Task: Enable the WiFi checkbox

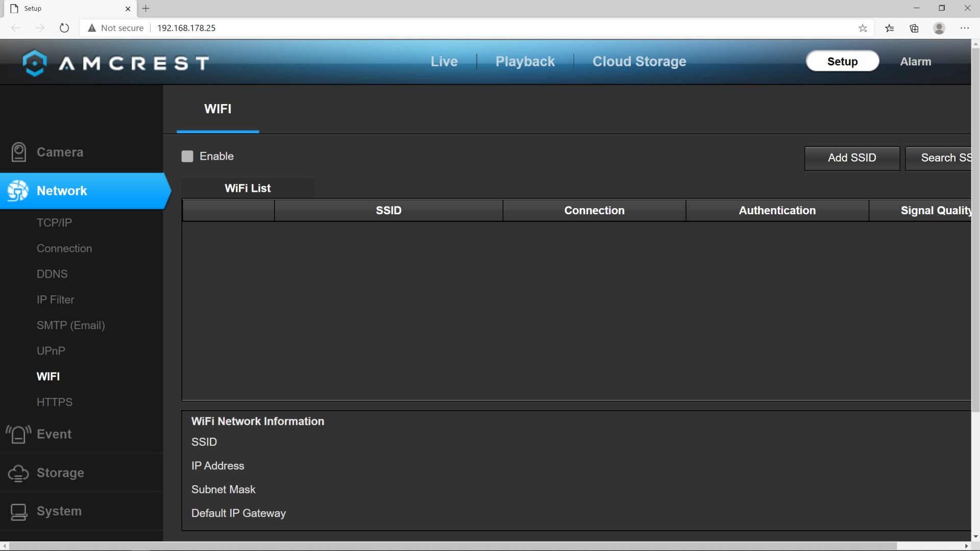Action: point(187,157)
